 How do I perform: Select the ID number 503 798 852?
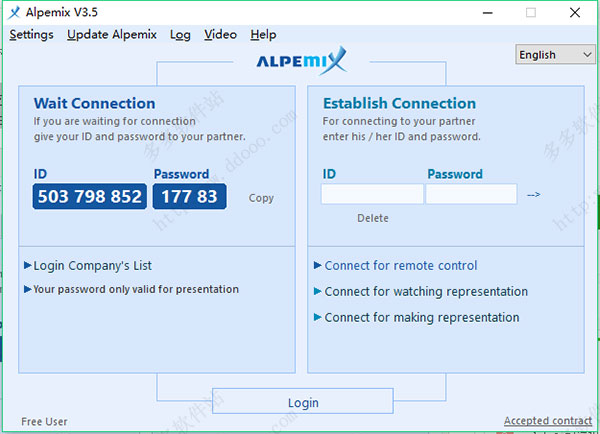pos(90,196)
